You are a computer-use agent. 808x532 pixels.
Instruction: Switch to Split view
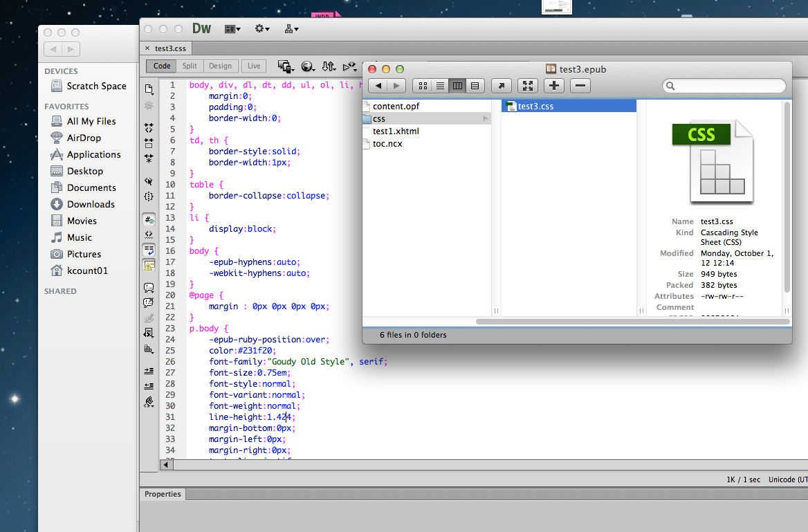coord(190,66)
